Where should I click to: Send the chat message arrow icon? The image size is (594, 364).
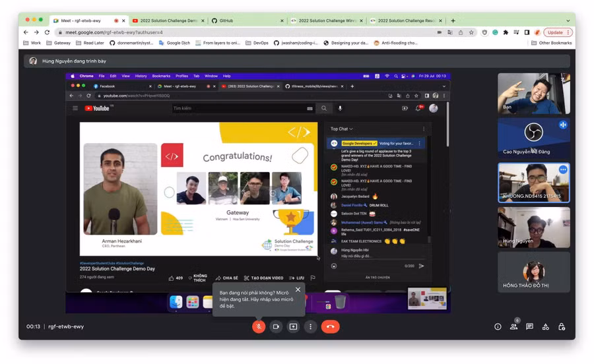click(421, 266)
